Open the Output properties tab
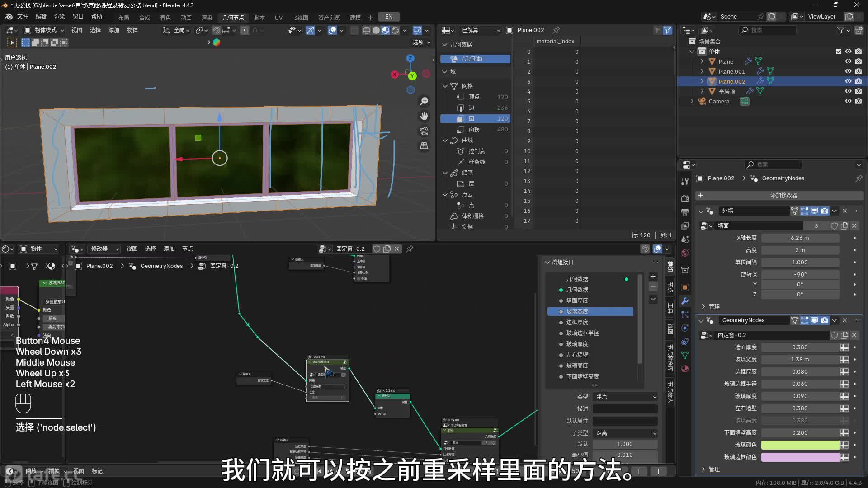868x488 pixels. (x=685, y=212)
